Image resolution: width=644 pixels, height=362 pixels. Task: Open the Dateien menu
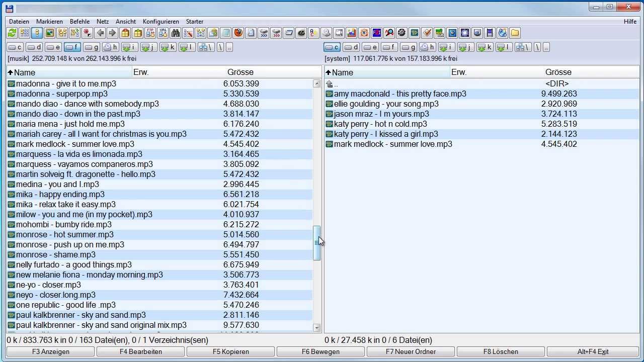19,22
